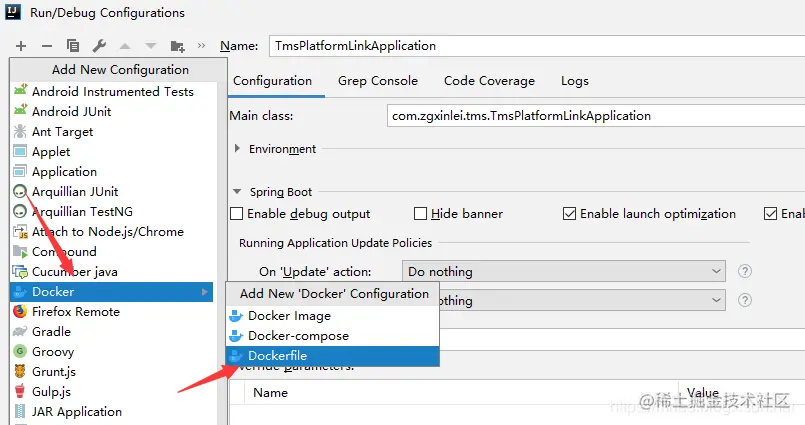This screenshot has width=805, height=425.
Task: Click the Value column header in parameters table
Action: click(x=703, y=393)
